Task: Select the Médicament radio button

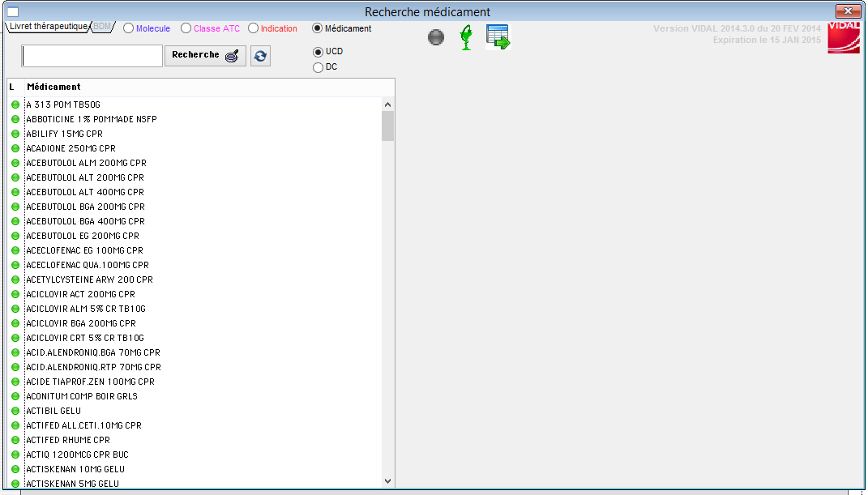Action: coord(317,28)
